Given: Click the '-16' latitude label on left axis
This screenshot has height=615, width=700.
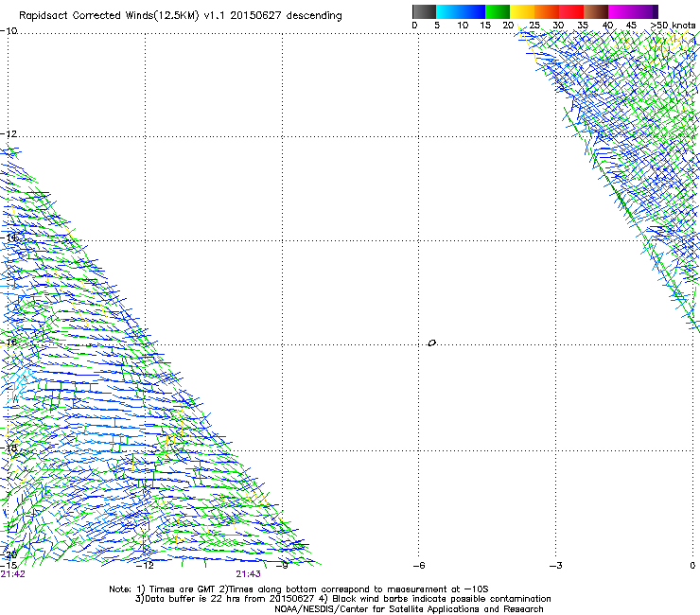Looking at the screenshot, I should pos(9,343).
